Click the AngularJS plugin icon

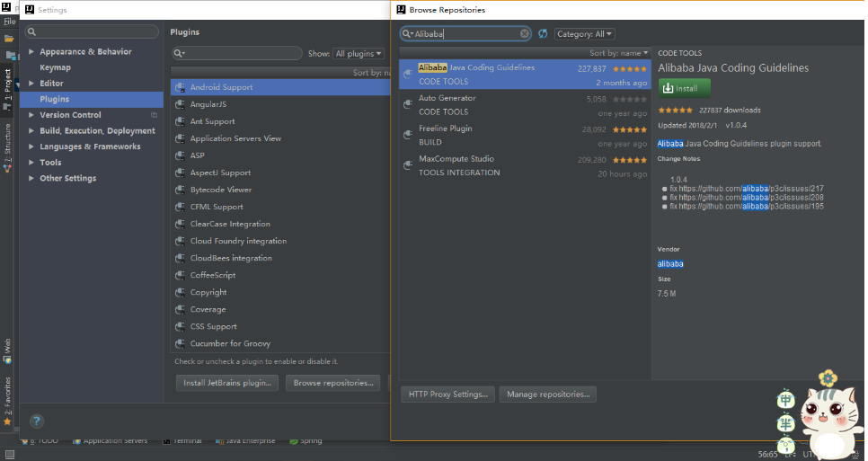tap(180, 104)
